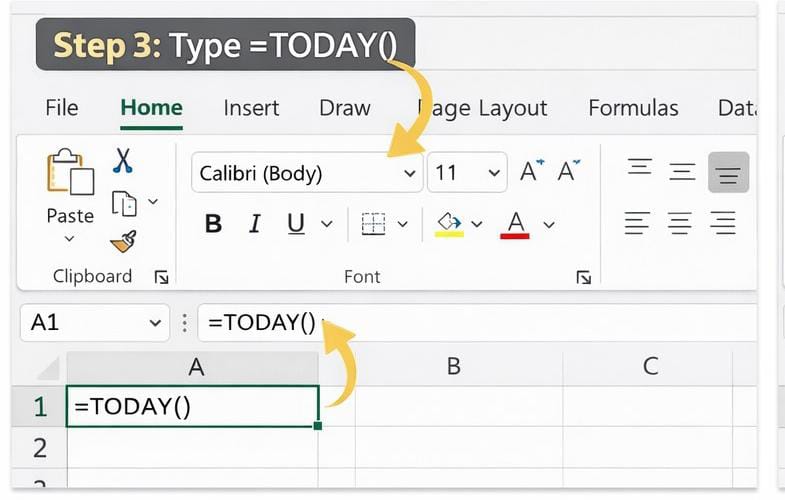
Task: Click the Cut scissors icon
Action: point(123,161)
